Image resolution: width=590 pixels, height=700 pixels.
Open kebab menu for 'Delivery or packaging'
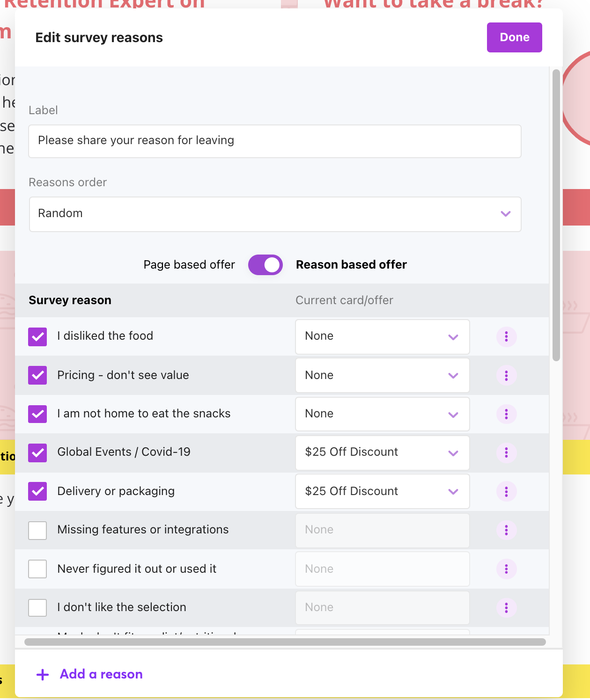pyautogui.click(x=506, y=491)
